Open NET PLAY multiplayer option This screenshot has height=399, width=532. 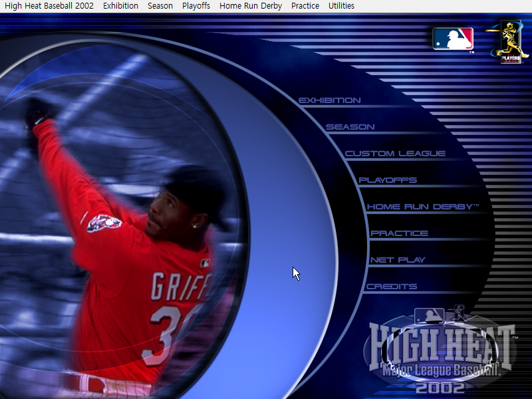(x=398, y=260)
